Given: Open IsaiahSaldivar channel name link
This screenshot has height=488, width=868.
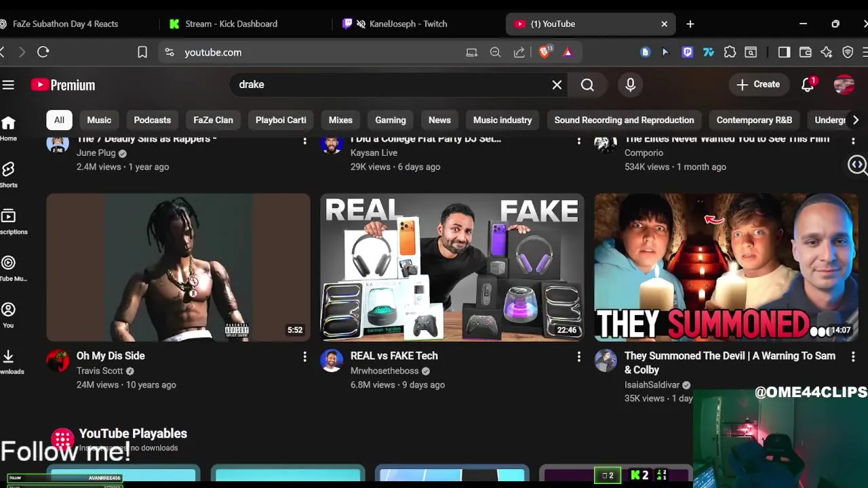Looking at the screenshot, I should 652,385.
